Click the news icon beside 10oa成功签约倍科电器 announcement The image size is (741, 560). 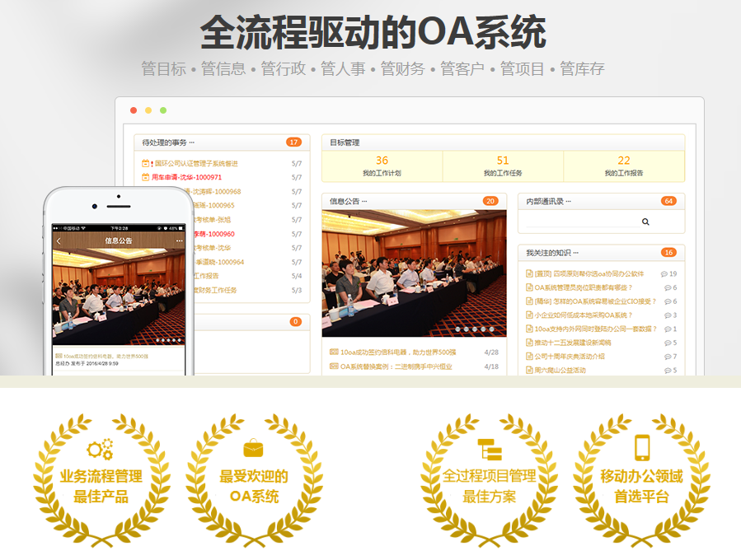tap(334, 351)
